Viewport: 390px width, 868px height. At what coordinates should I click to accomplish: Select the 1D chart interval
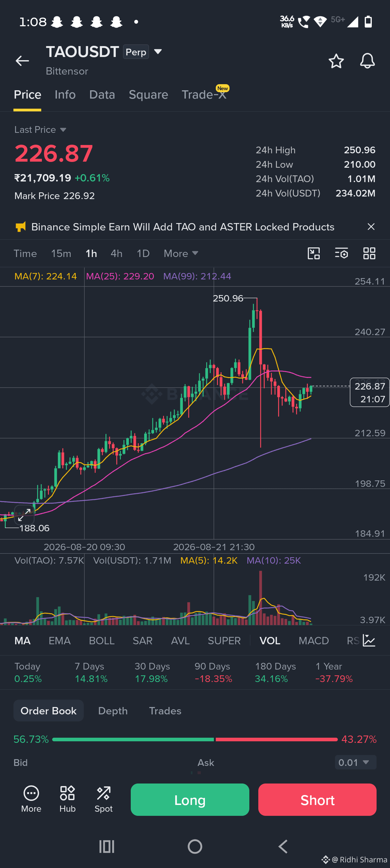click(x=143, y=253)
